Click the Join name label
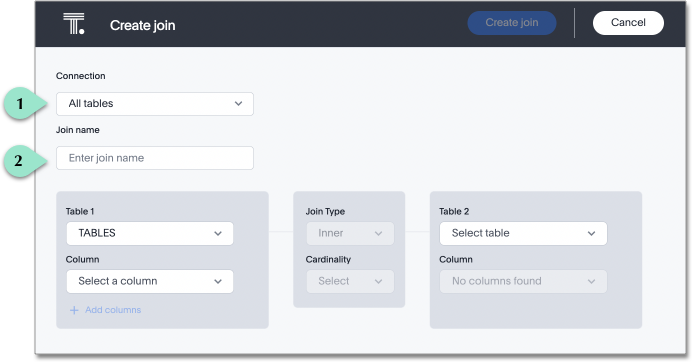693x363 pixels. [x=77, y=130]
